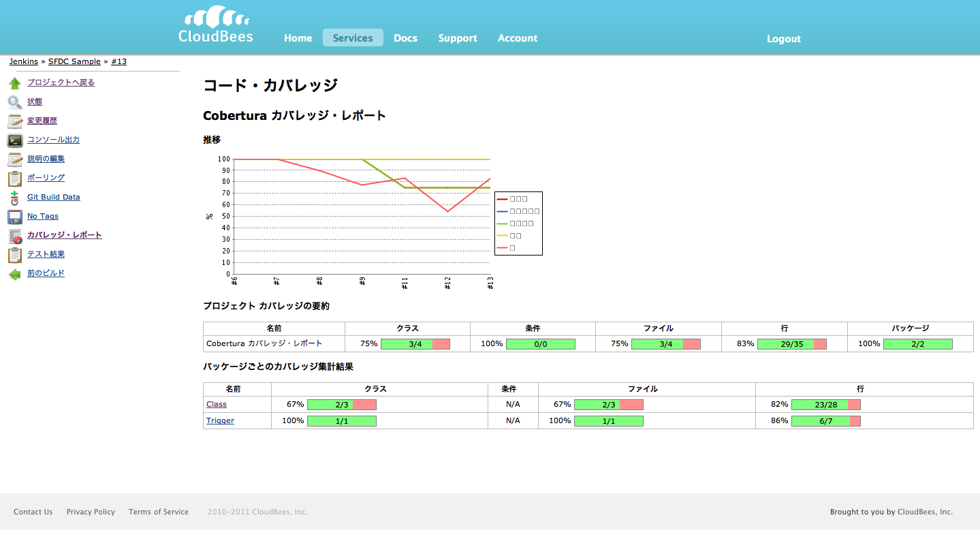Go to 前のビルド link

(46, 273)
